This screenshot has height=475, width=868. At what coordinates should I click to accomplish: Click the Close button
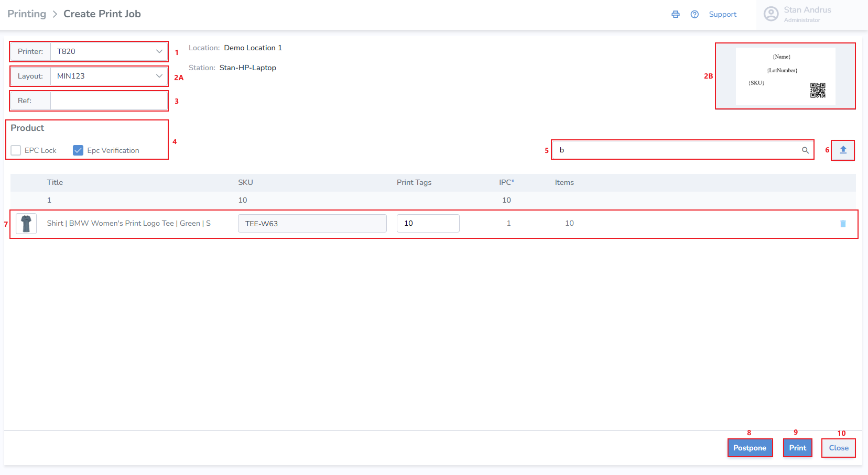(838, 448)
